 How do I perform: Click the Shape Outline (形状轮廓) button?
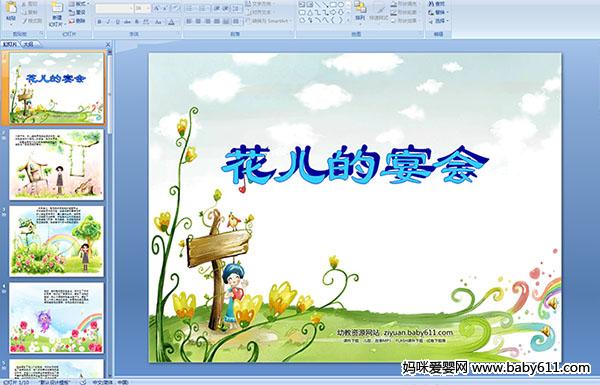404,12
